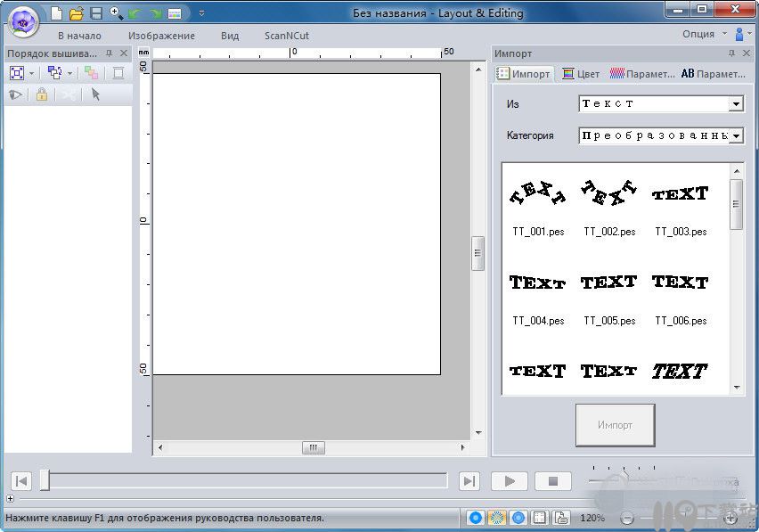Screen dimensions: 759x532
Task: Click the select objects by color icon
Action: coord(54,73)
